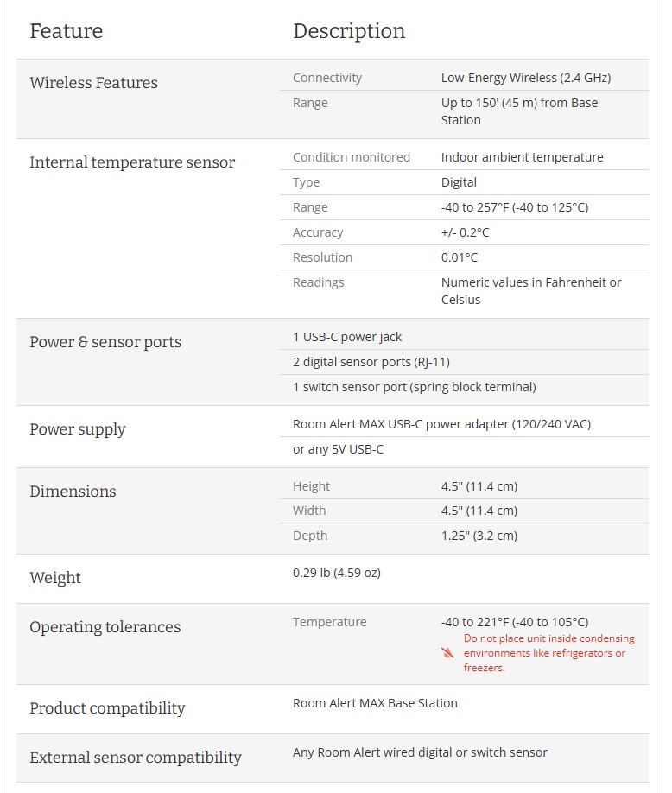The image size is (672, 793).
Task: Select the Wireless Features row heading
Action: pyautogui.click(x=93, y=83)
